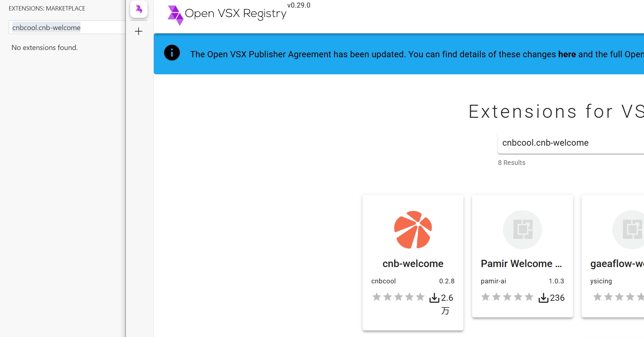Follow the 'here' link in the banner

[x=567, y=54]
